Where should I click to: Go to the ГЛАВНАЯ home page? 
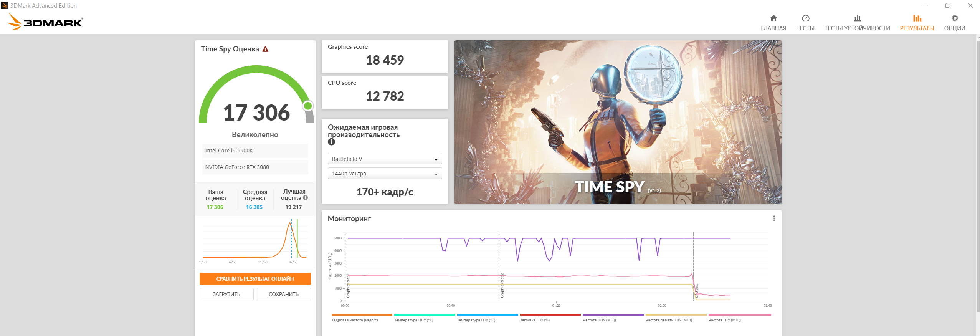[x=773, y=23]
